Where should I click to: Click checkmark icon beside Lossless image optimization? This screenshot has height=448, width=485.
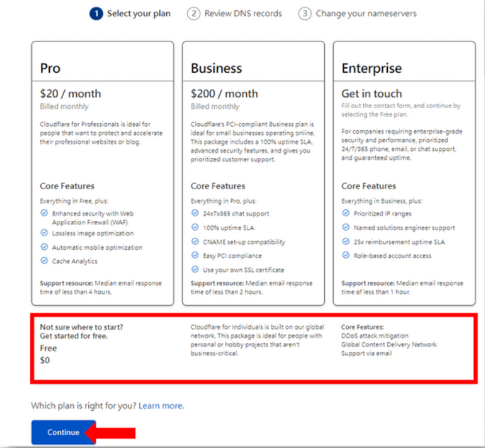point(44,233)
